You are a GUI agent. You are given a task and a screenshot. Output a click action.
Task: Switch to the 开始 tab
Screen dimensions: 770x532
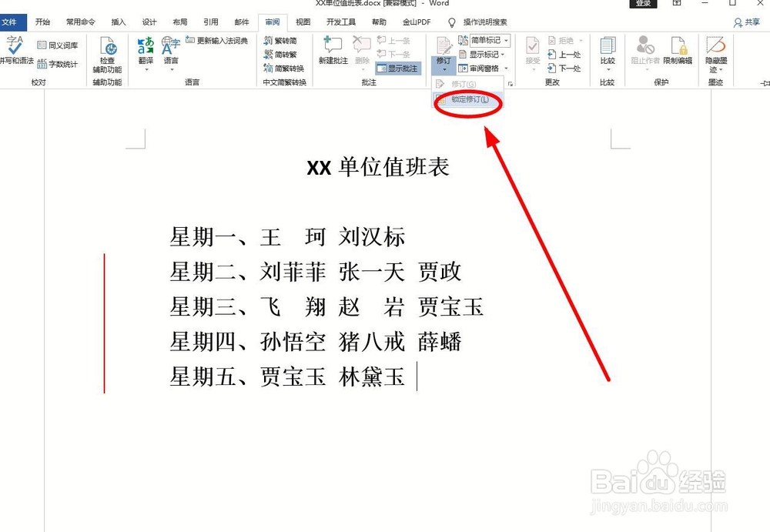point(42,22)
